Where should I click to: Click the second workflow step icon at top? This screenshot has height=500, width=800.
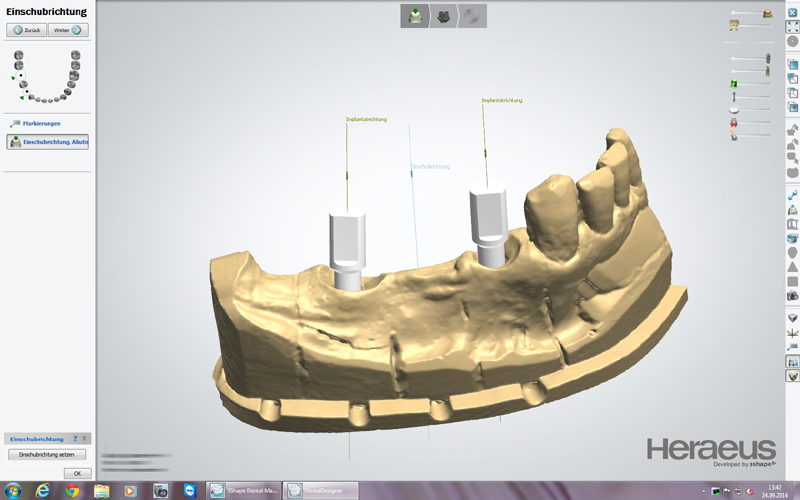coord(442,16)
